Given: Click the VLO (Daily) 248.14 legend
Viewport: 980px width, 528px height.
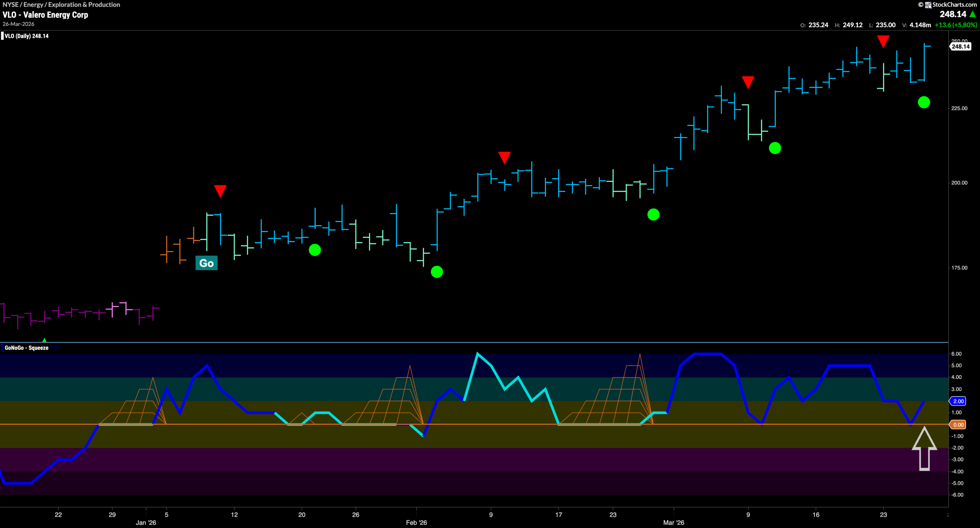Looking at the screenshot, I should click(26, 36).
